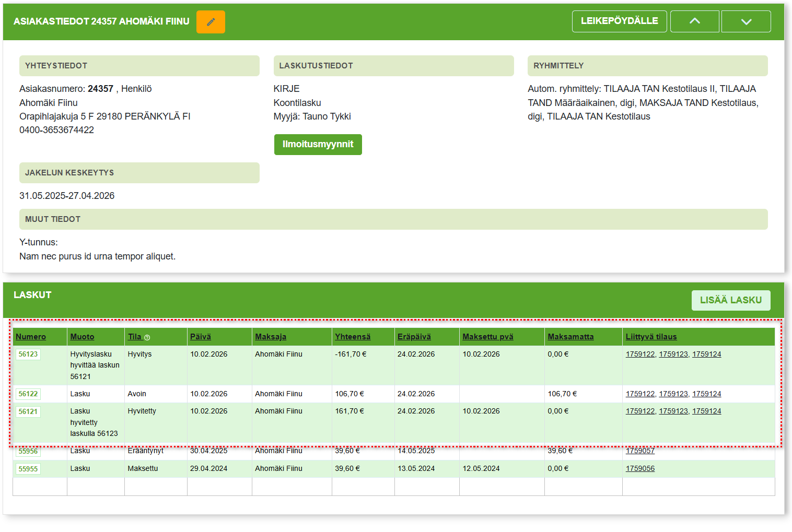
Task: Click the Maksaja column header
Action: click(x=271, y=337)
